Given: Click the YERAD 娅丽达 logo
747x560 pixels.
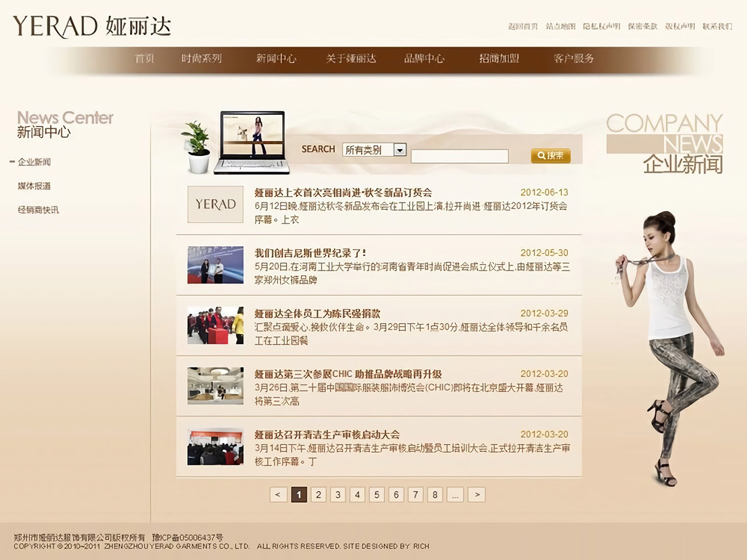Looking at the screenshot, I should (x=92, y=26).
